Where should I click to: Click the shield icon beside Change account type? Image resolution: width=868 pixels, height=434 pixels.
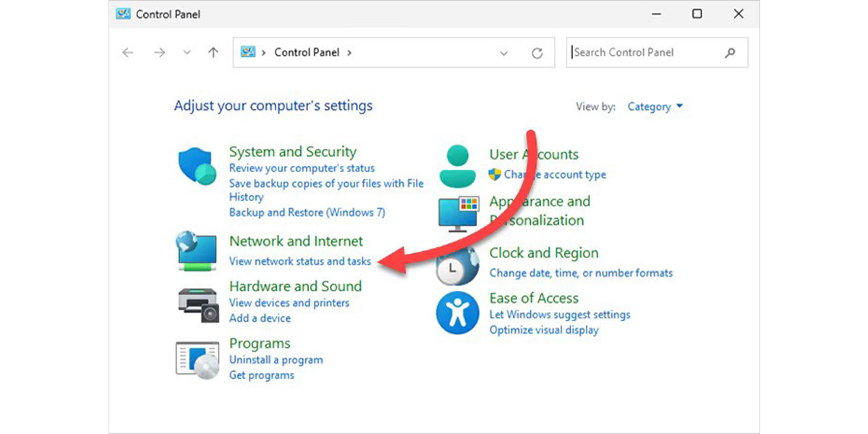[x=495, y=174]
